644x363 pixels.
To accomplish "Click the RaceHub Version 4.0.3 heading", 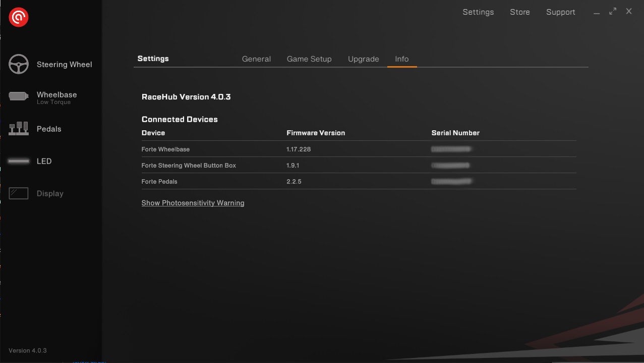I will pyautogui.click(x=186, y=97).
